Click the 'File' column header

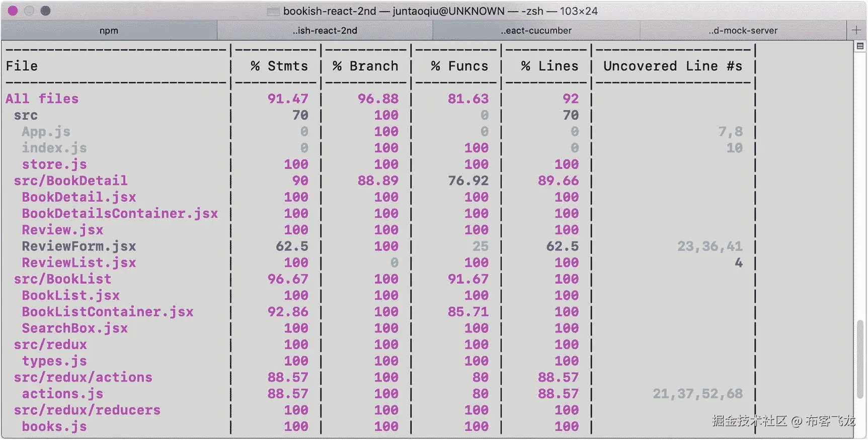pos(22,66)
